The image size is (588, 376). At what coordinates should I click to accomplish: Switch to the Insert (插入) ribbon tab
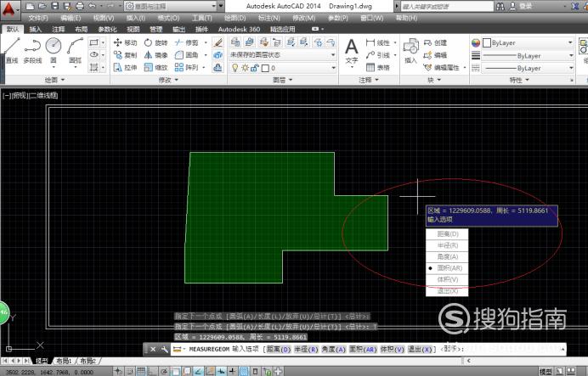(x=35, y=29)
